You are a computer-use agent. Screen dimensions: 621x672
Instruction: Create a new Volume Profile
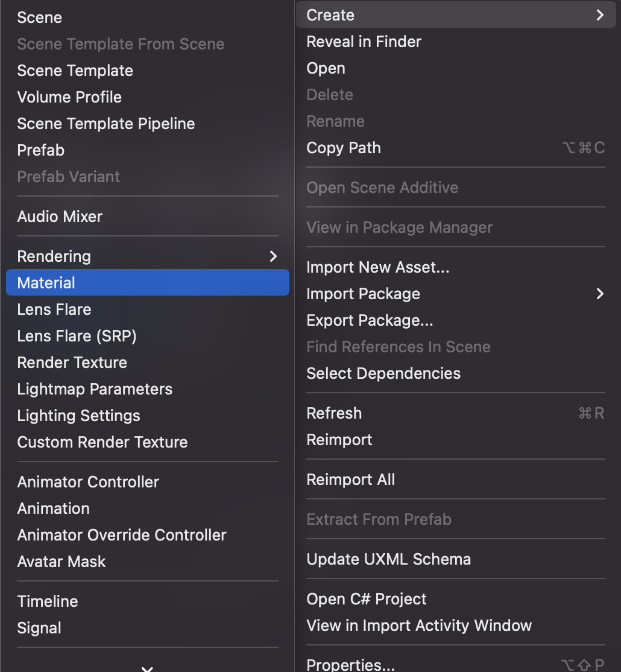click(x=69, y=97)
